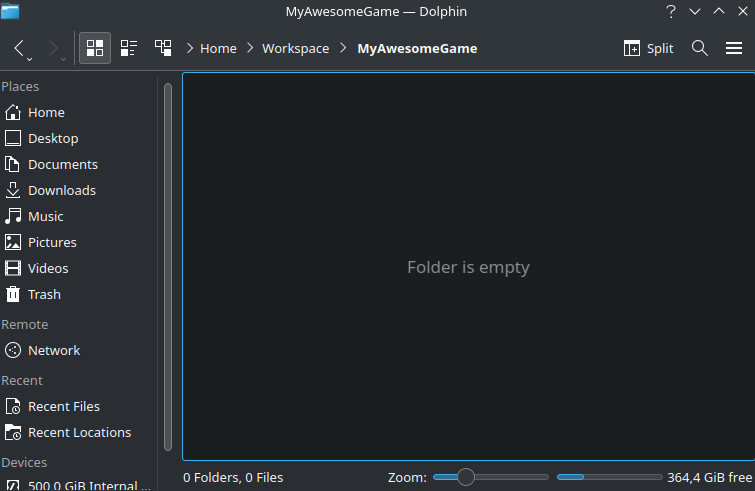Click the Trash bin icon

click(x=13, y=294)
